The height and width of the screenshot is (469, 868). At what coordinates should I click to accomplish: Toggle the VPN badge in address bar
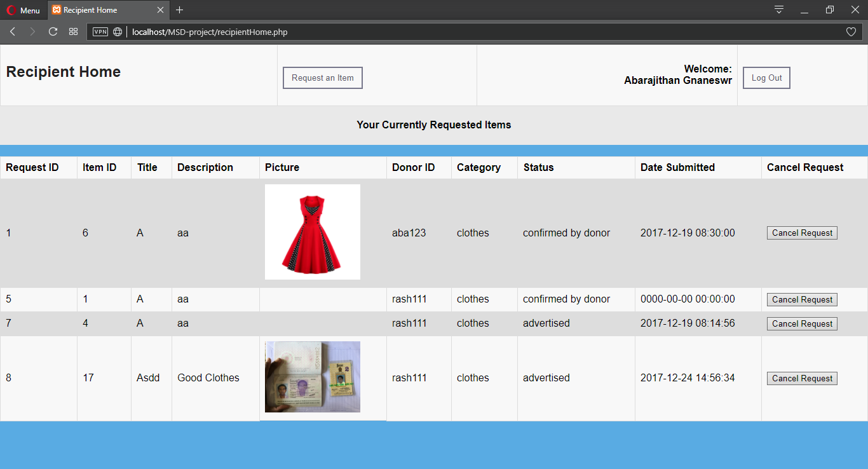click(100, 32)
